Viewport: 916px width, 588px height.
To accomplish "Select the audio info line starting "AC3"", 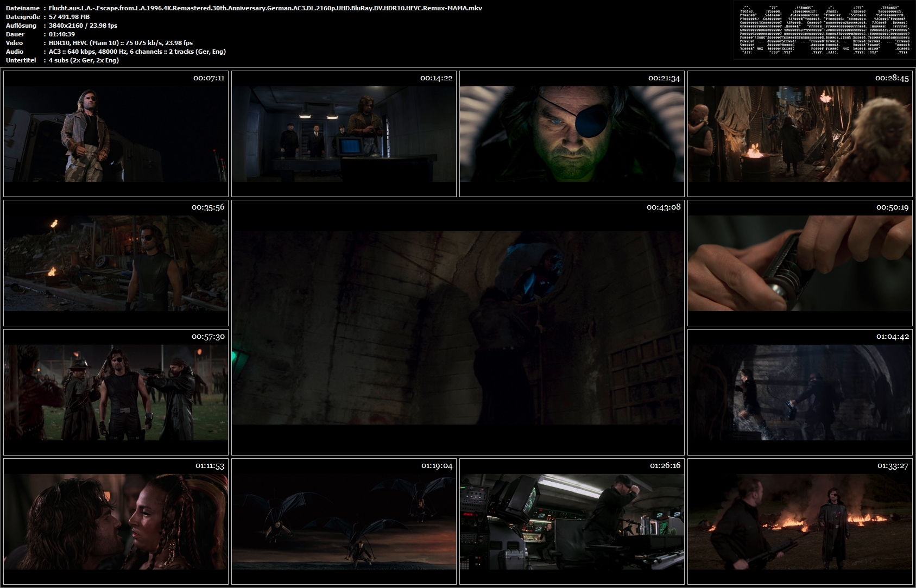I will pos(137,52).
